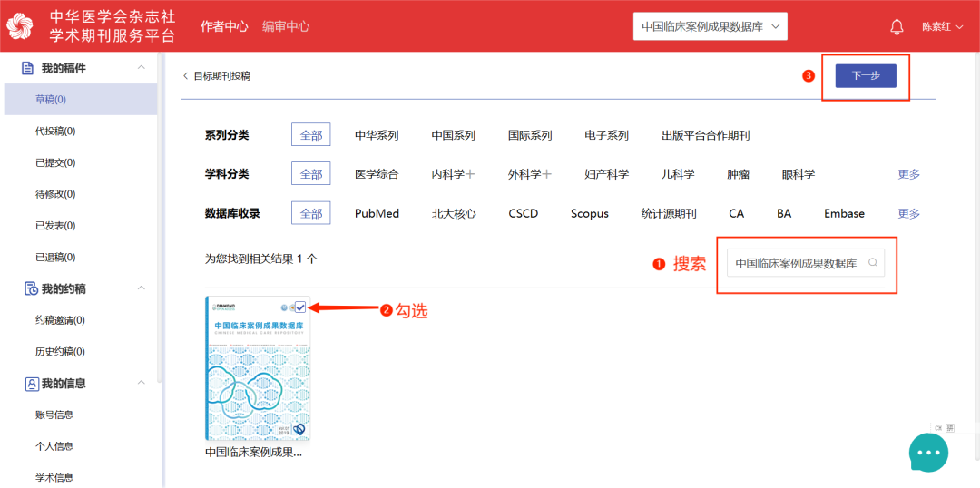Click the back arrow beside 目标期刊投稿
Image resolution: width=980 pixels, height=488 pixels.
pyautogui.click(x=185, y=76)
